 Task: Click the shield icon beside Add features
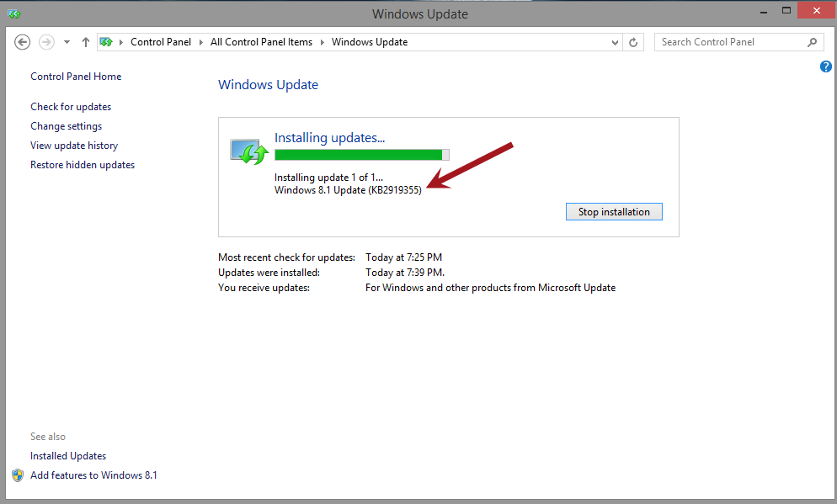coord(18,475)
